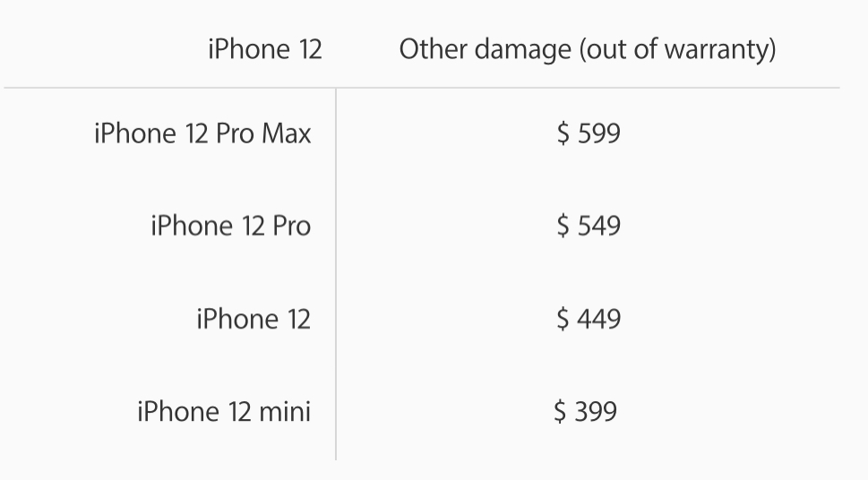
Task: Click the $ 449 price value
Action: point(588,319)
